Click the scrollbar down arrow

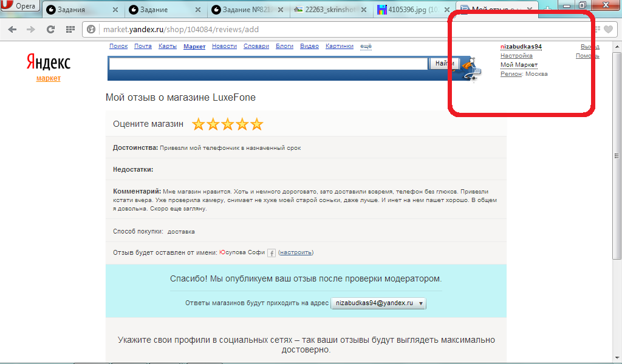tap(617, 358)
